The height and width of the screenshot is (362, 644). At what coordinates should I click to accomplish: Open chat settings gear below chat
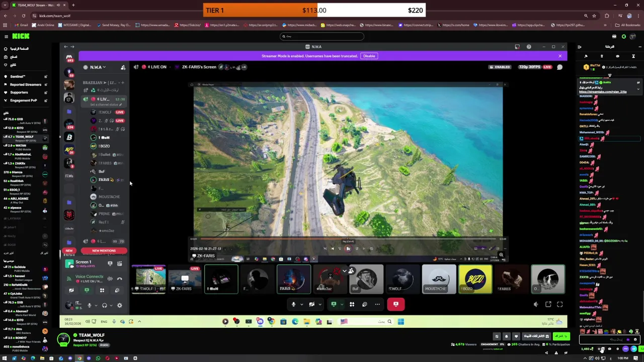(x=618, y=349)
